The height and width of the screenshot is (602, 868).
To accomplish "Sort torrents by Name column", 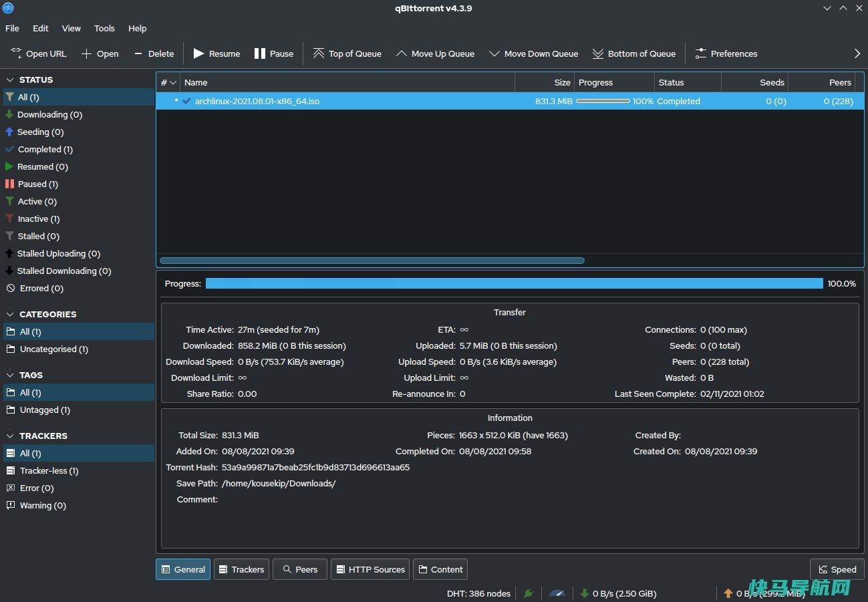I will coord(347,82).
